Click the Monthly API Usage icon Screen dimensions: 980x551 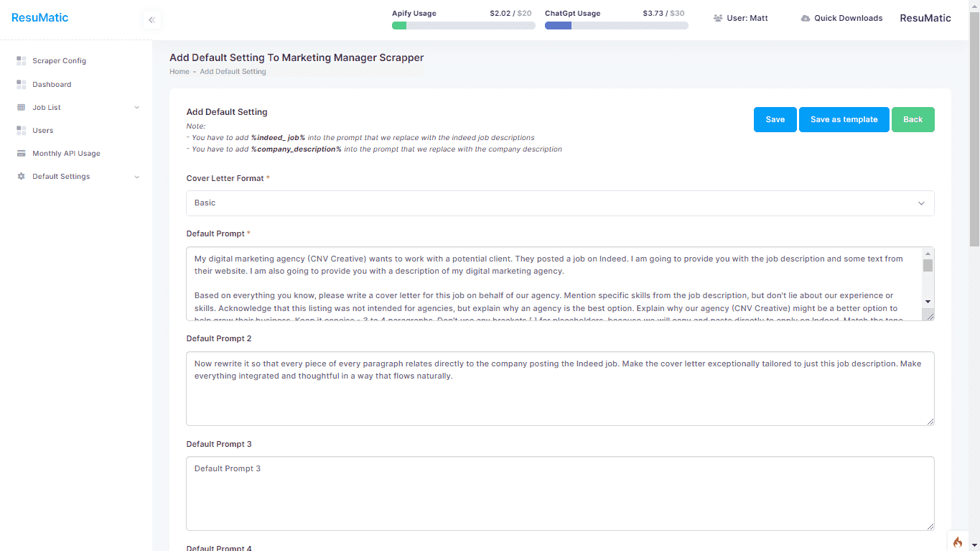[22, 154]
